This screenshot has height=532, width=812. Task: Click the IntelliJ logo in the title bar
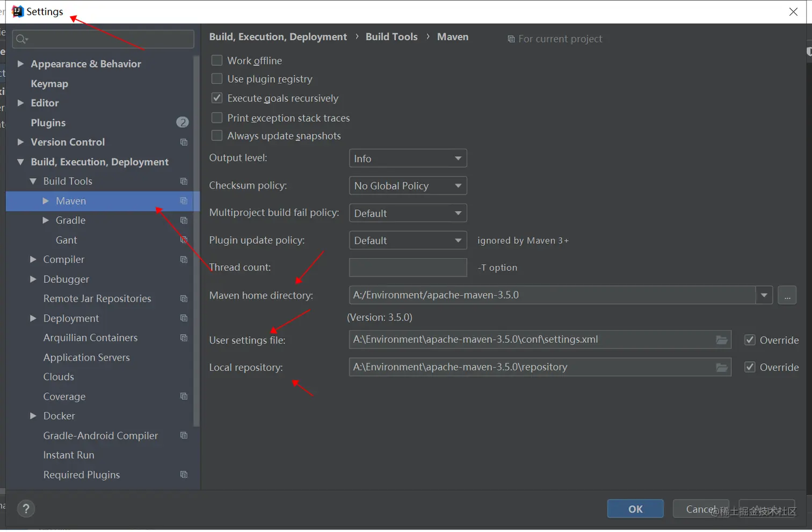click(x=18, y=12)
